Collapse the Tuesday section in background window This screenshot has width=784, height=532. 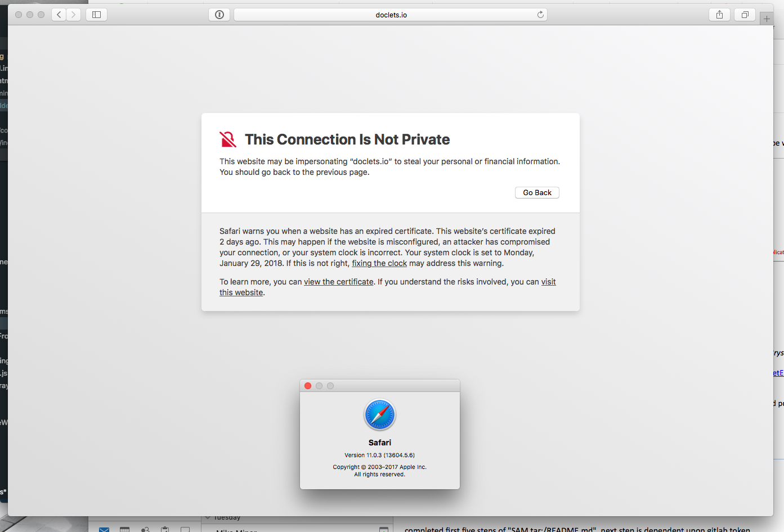[208, 517]
